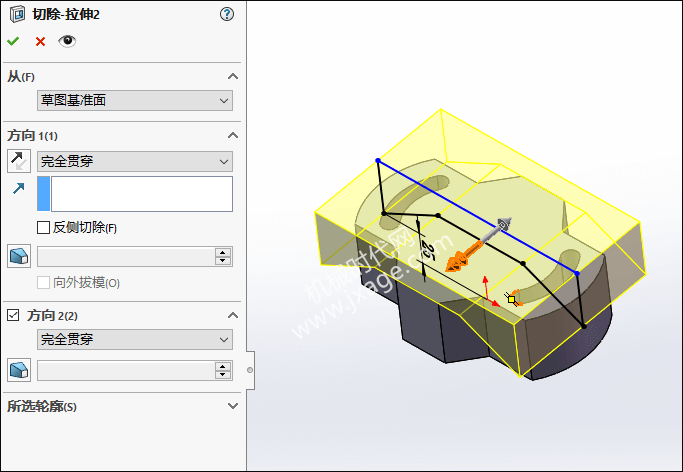This screenshot has width=683, height=472.
Task: Toggle draft on/off button in 方向 2
Action: (19, 370)
